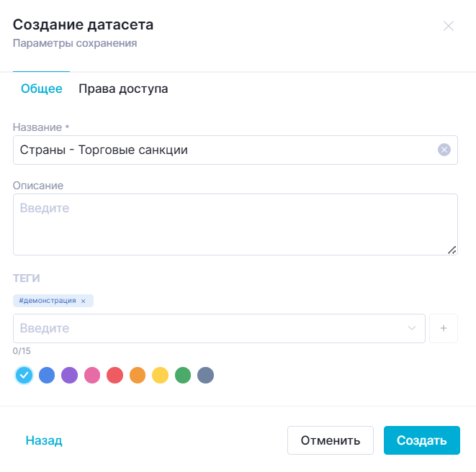Open the Общее tab

click(41, 89)
